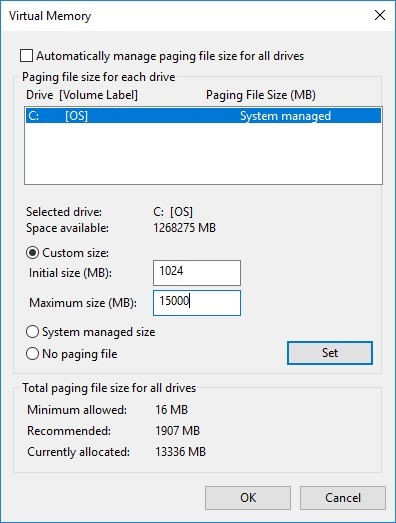Select the Custom size radio button
The height and width of the screenshot is (523, 396).
click(32, 253)
